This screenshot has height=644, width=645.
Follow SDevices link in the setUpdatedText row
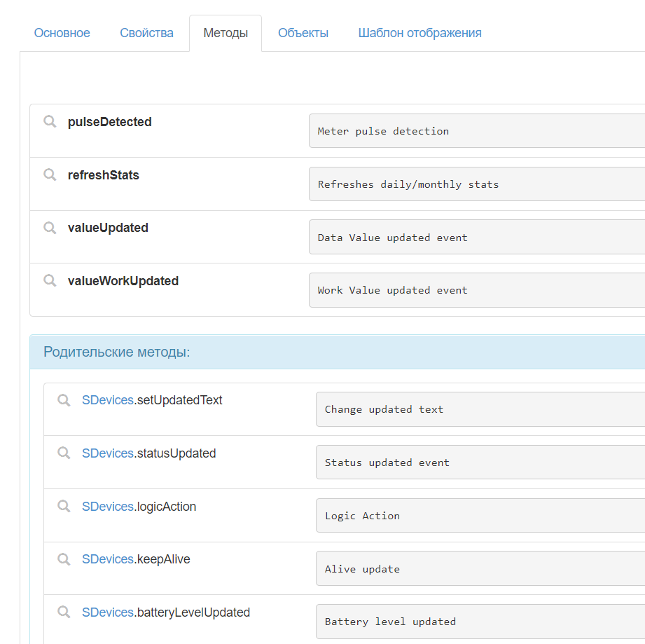[107, 400]
